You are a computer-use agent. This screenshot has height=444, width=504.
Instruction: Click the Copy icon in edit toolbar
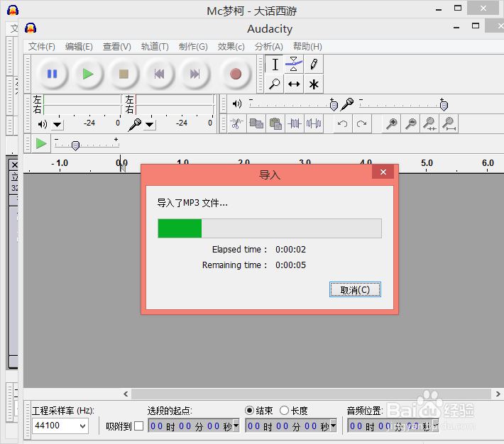(x=256, y=123)
